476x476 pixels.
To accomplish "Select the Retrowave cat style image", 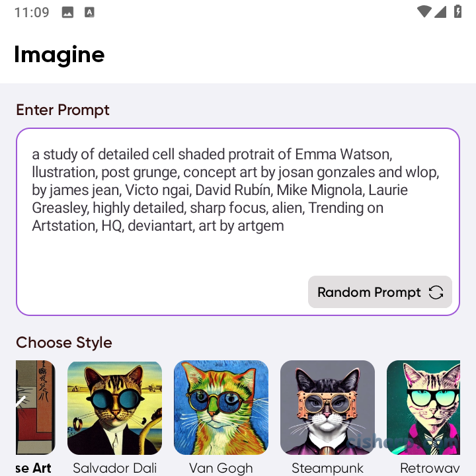I will click(x=424, y=407).
